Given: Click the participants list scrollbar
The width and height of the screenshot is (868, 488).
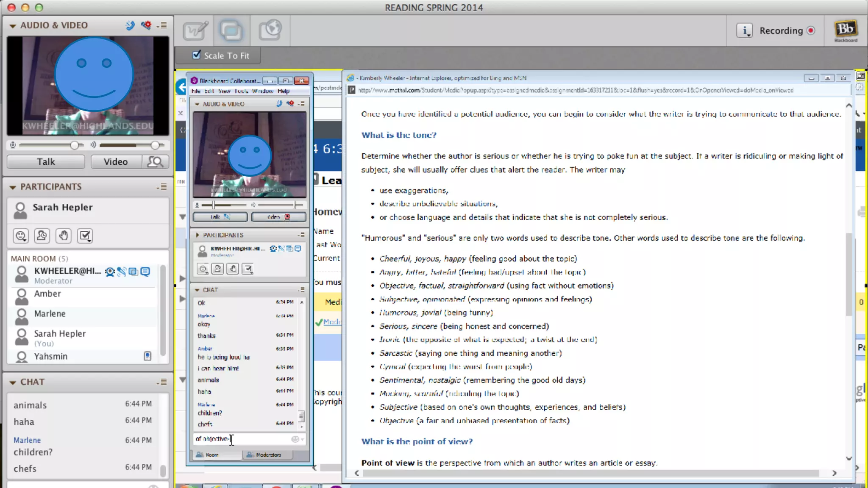Looking at the screenshot, I should click(163, 309).
